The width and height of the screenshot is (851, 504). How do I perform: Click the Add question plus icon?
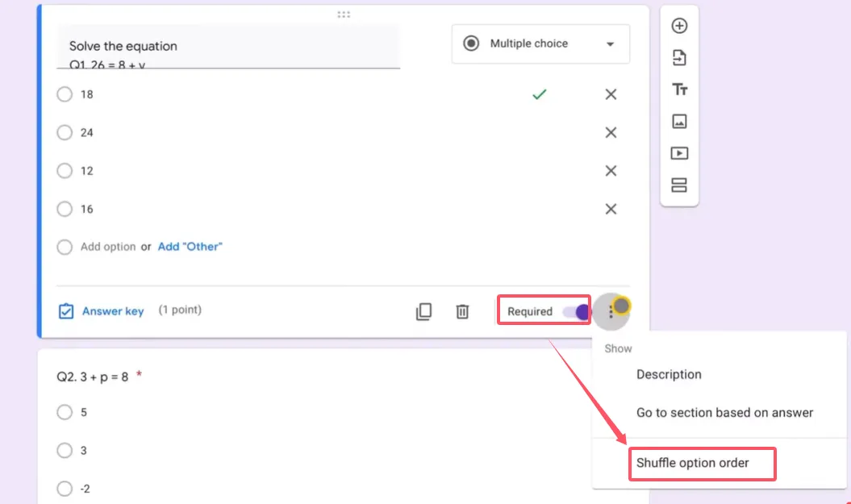[679, 26]
